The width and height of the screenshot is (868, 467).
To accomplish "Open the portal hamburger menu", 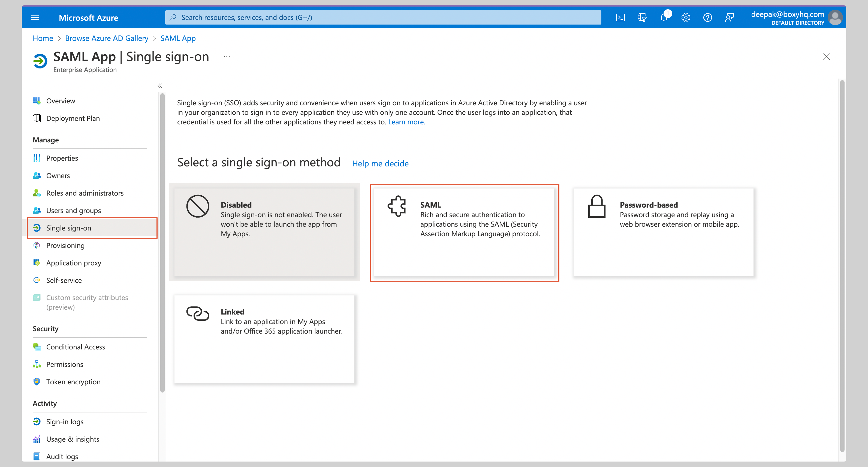I will 35,17.
